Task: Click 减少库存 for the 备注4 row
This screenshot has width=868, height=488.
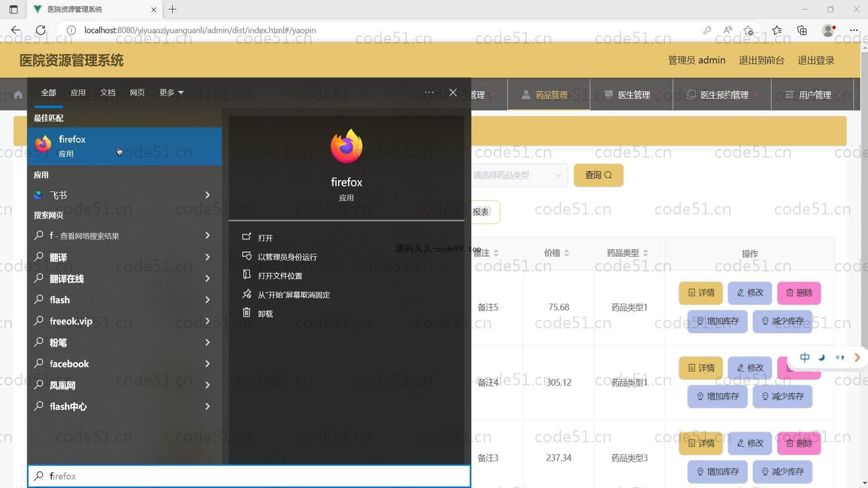Action: pyautogui.click(x=783, y=396)
